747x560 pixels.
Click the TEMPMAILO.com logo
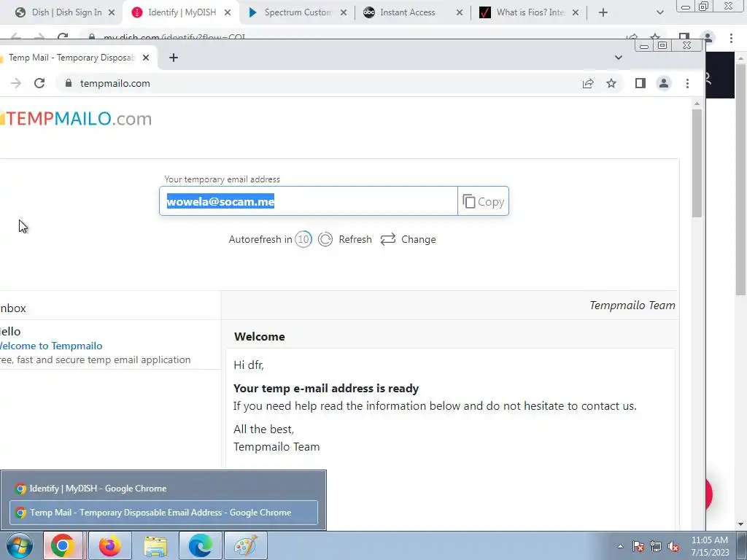point(76,119)
